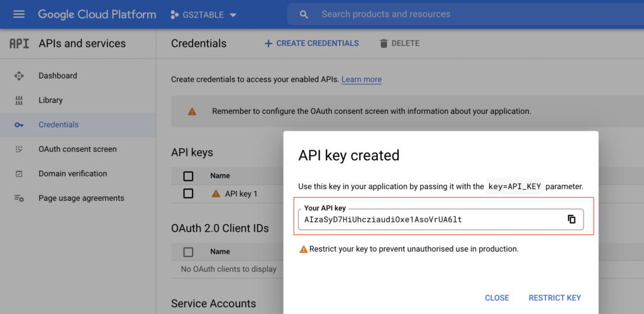Click the key=API_KEY code text
The image size is (644, 314).
(x=514, y=187)
